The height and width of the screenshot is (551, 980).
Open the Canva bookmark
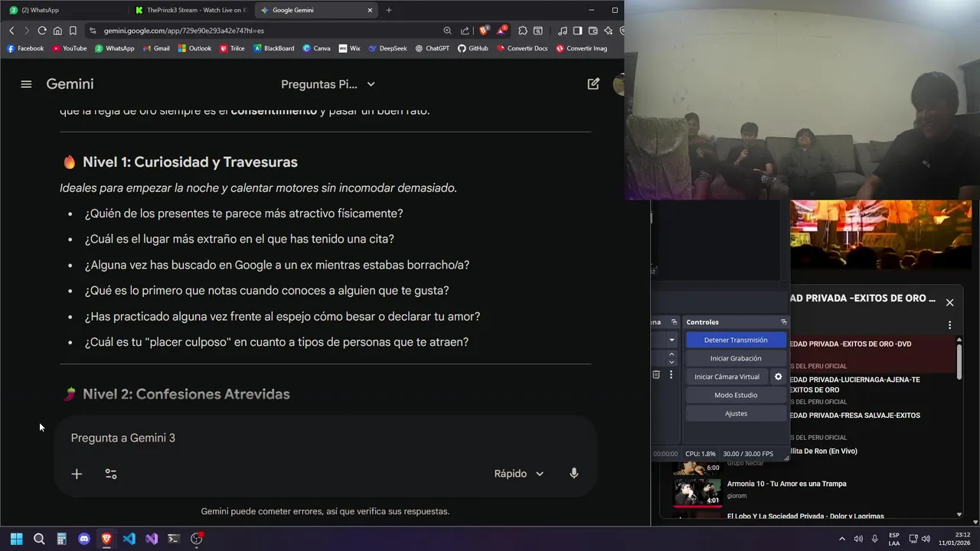[316, 48]
